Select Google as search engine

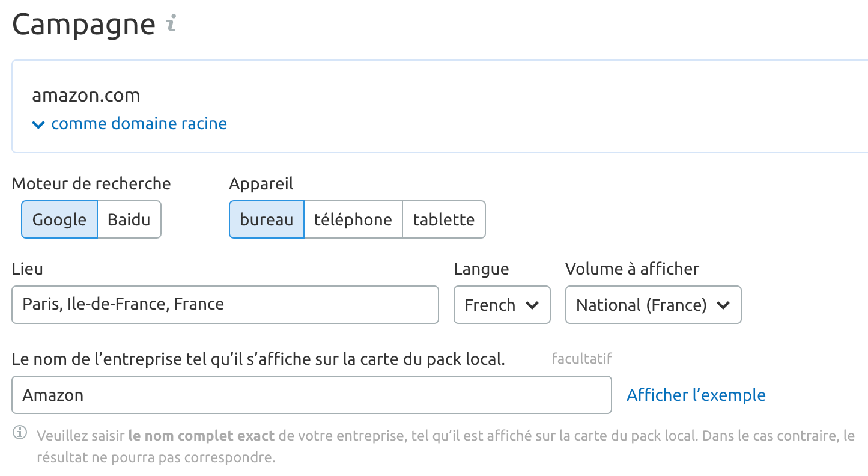59,219
